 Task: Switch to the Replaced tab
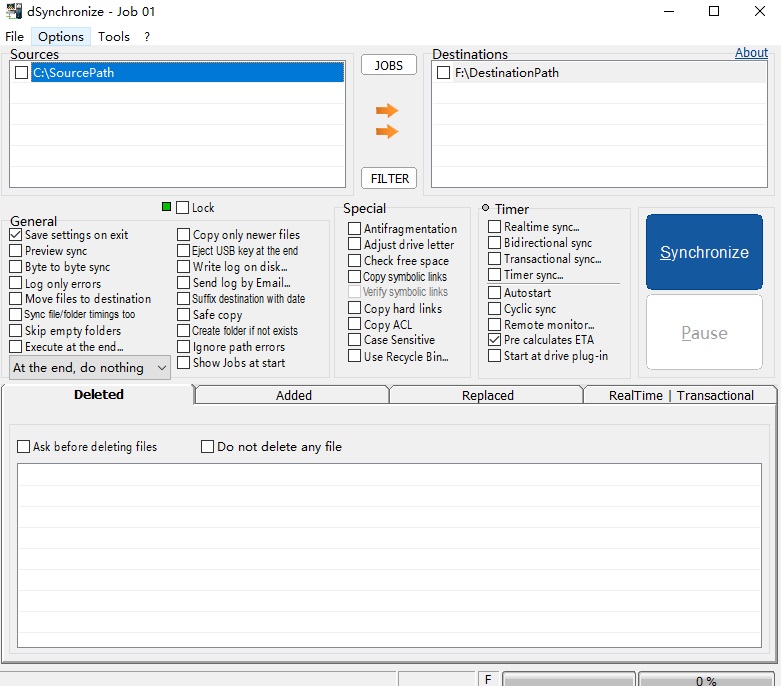tap(487, 395)
